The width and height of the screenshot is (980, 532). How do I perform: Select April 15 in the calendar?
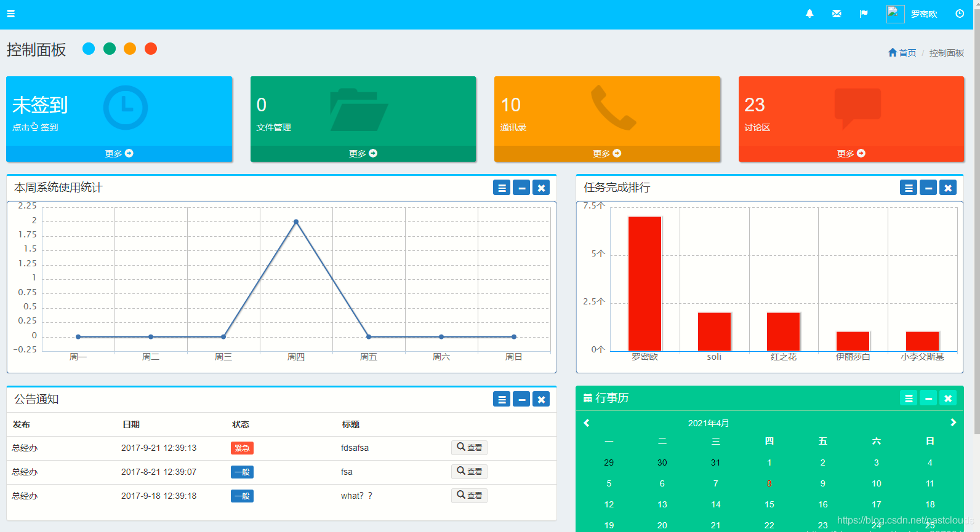(769, 504)
